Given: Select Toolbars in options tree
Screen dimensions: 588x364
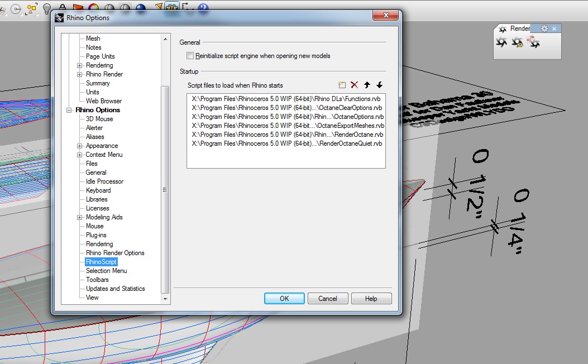Looking at the screenshot, I should coord(97,280).
